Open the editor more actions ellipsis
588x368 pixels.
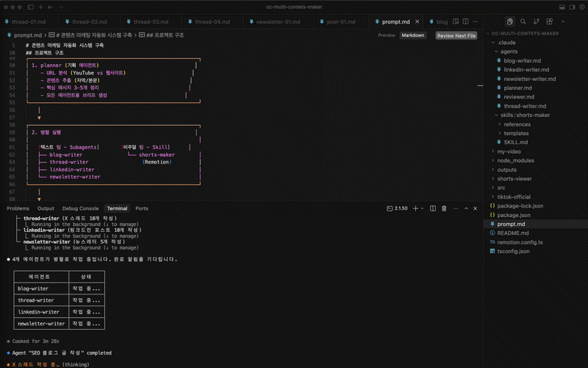tap(475, 21)
